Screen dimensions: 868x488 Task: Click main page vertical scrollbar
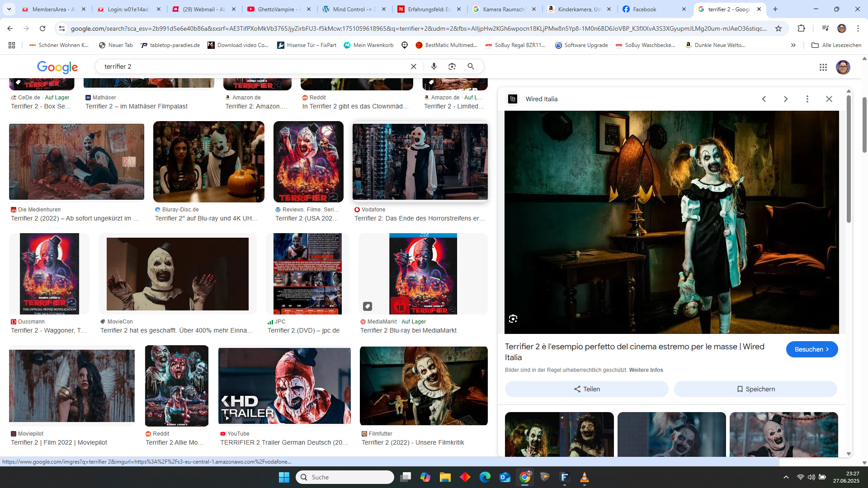click(x=864, y=124)
